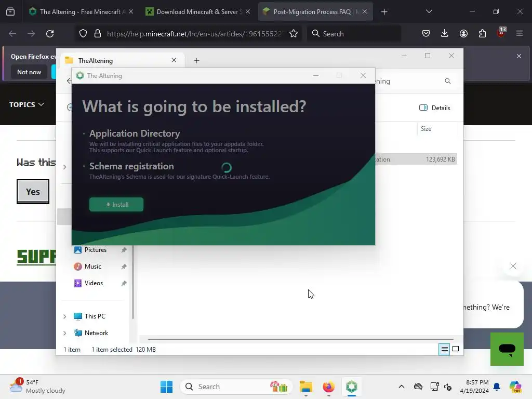Sort by the Size column header
The height and width of the screenshot is (399, 532).
[437, 129]
